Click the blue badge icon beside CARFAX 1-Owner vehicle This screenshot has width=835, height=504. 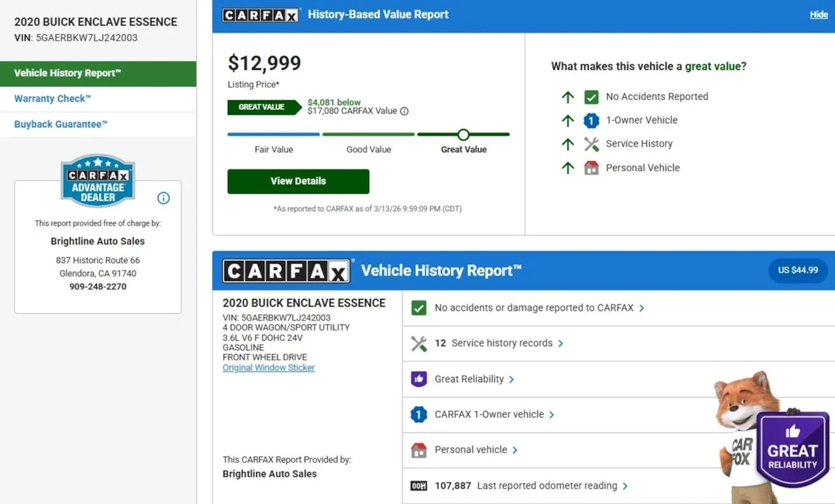tap(419, 414)
